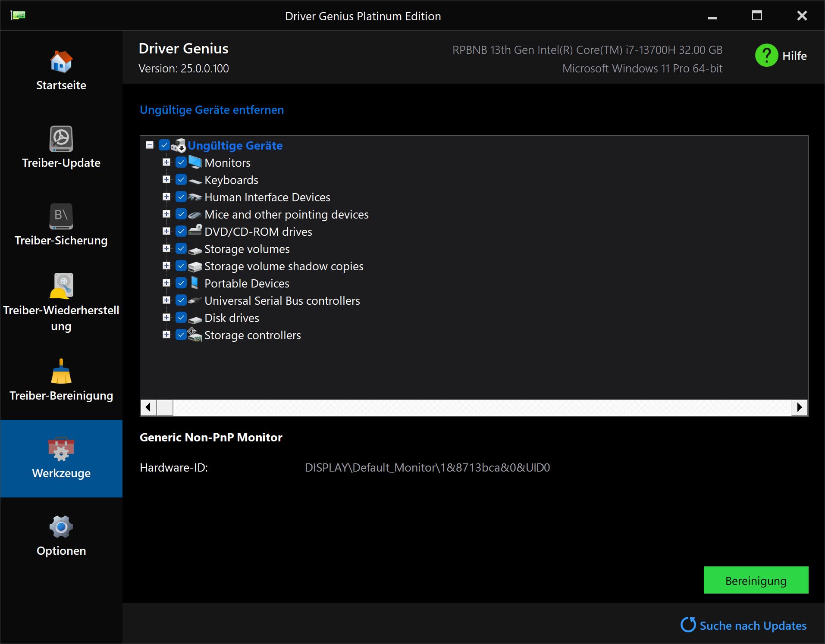Click the Universal Serial Bus controllers icon
The width and height of the screenshot is (825, 644).
(195, 300)
